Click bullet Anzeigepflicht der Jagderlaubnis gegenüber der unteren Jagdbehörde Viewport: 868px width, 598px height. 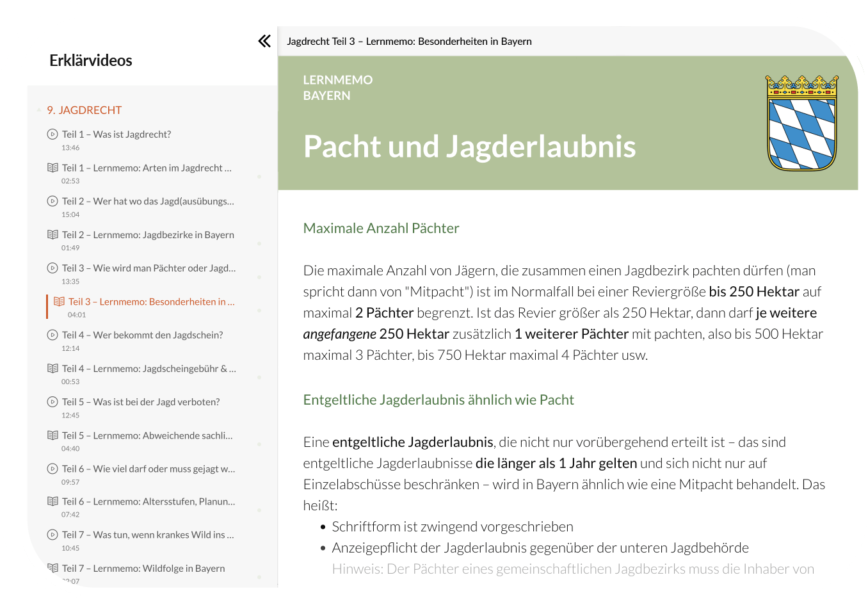tap(540, 548)
